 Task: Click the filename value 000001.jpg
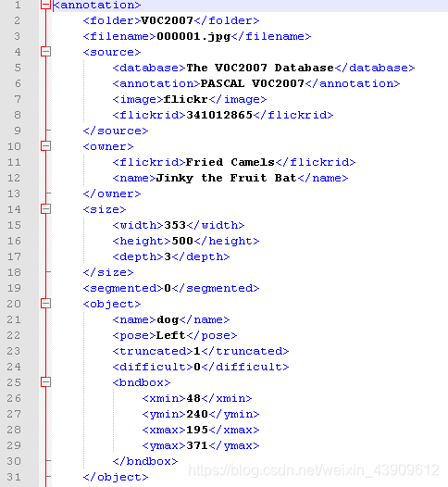pyautogui.click(x=193, y=37)
